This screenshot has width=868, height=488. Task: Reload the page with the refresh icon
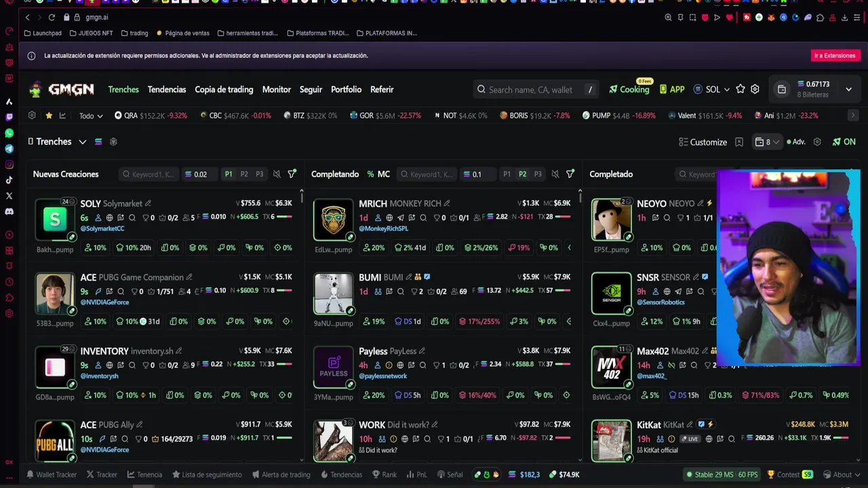pos(52,17)
